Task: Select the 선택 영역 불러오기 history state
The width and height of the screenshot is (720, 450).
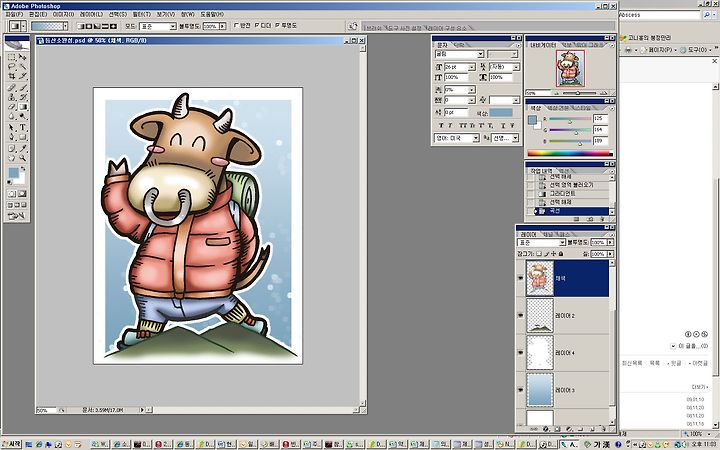Action: pyautogui.click(x=571, y=185)
